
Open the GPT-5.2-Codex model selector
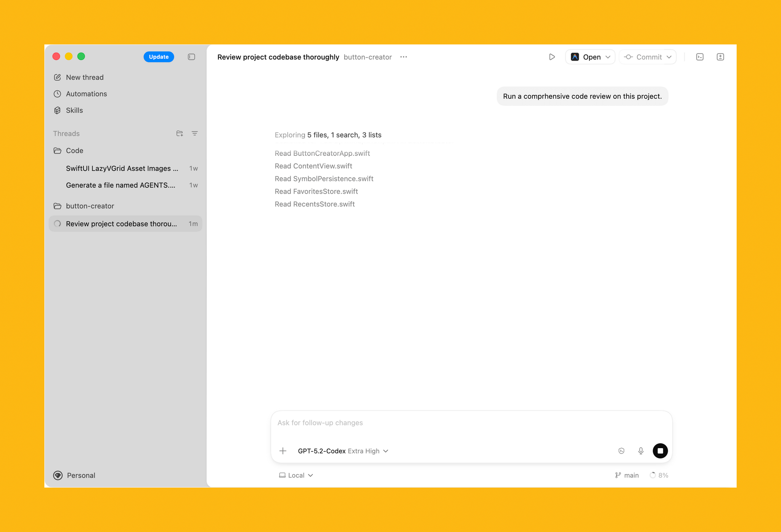point(342,451)
